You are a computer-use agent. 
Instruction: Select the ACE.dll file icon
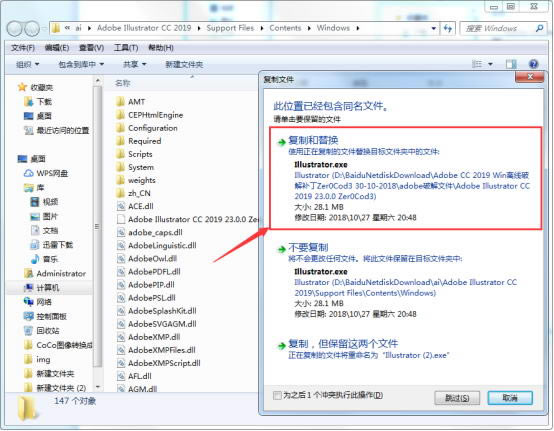[121, 206]
